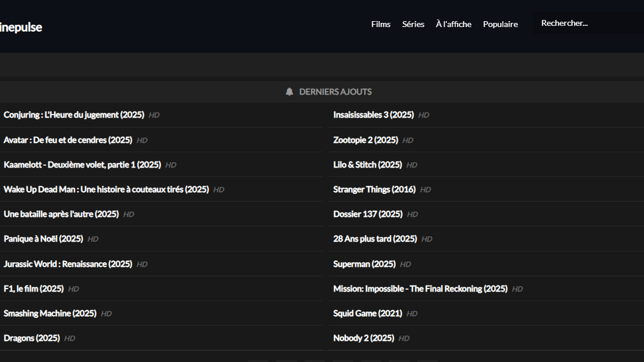Select Zootopie 2 (2025)
The image size is (644, 362).
click(366, 140)
